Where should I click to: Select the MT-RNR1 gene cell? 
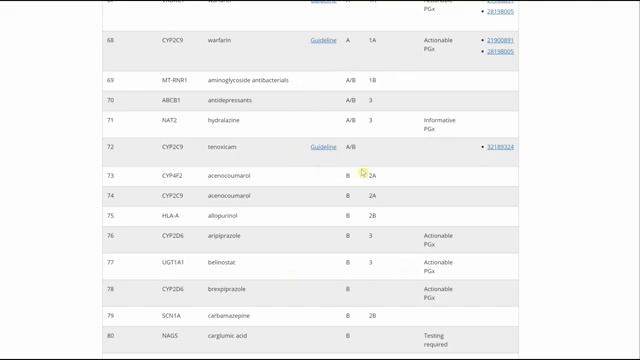(174, 80)
